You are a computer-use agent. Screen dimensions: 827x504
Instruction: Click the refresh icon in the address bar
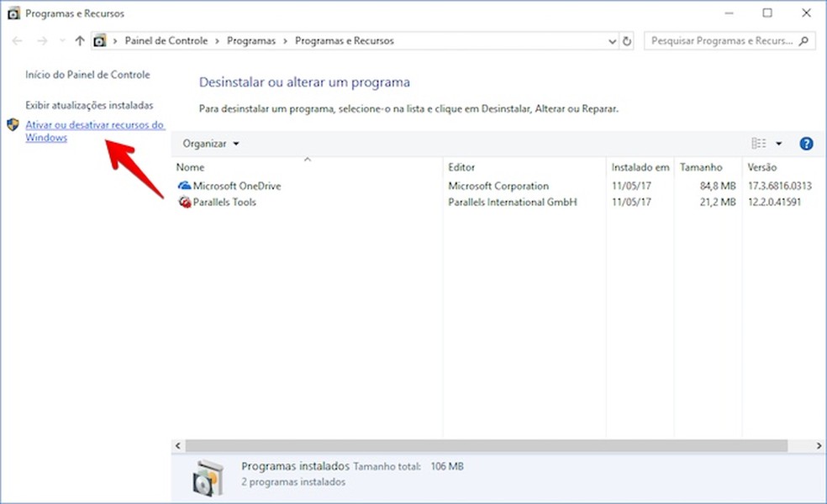[x=626, y=39]
